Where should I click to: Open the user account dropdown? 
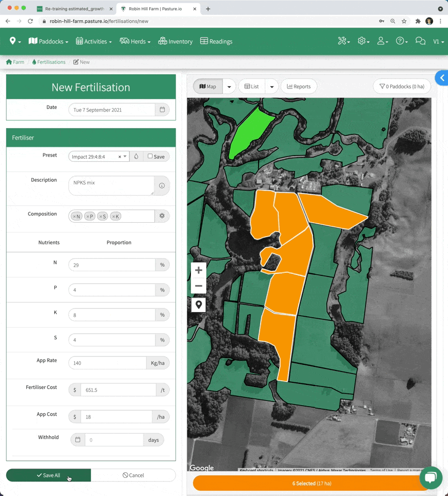click(x=382, y=41)
